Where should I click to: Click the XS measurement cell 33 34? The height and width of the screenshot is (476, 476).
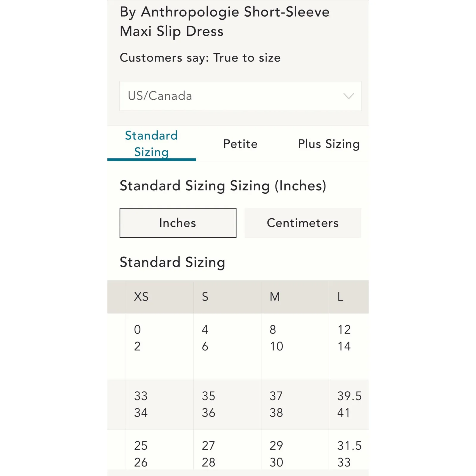[x=141, y=404]
